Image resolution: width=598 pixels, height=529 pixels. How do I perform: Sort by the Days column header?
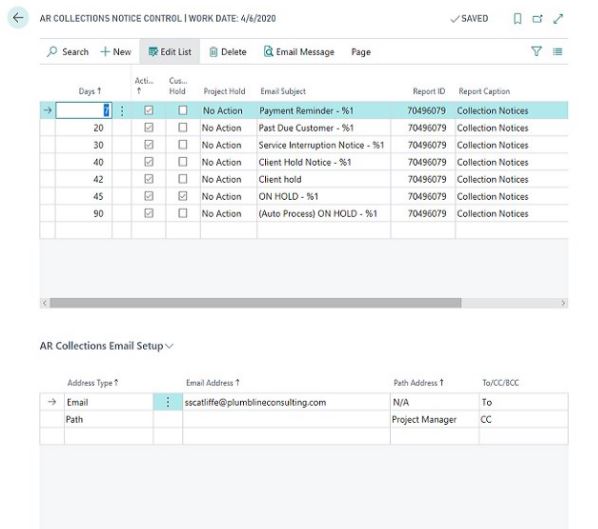[x=90, y=91]
